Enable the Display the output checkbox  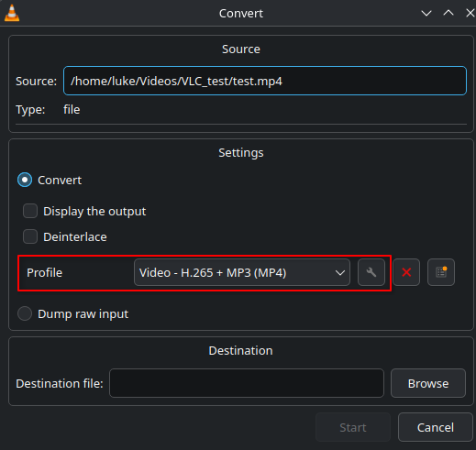(30, 211)
